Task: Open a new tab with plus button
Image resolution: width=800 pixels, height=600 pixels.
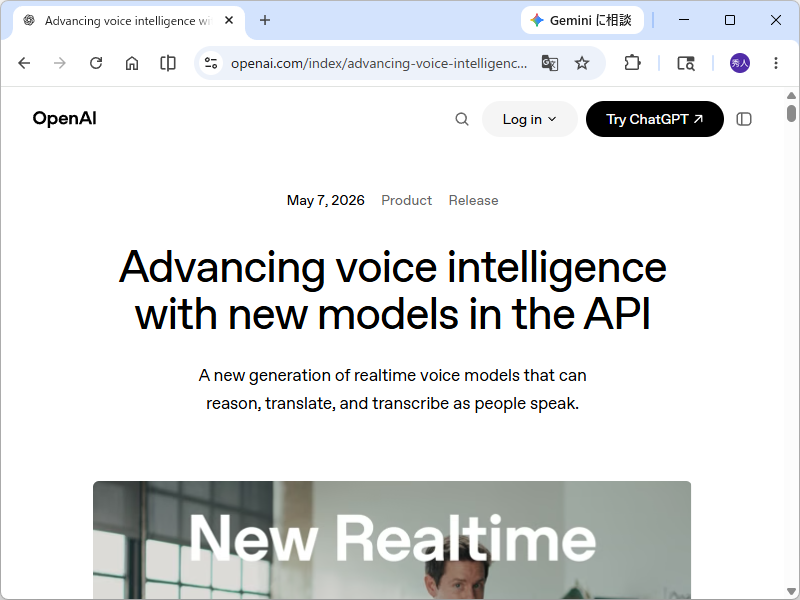Action: tap(265, 20)
